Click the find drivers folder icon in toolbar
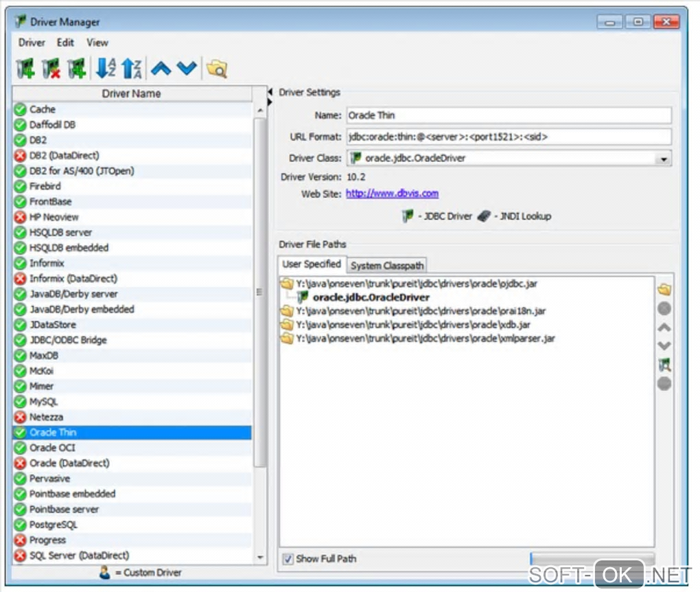The image size is (700, 592). (217, 69)
